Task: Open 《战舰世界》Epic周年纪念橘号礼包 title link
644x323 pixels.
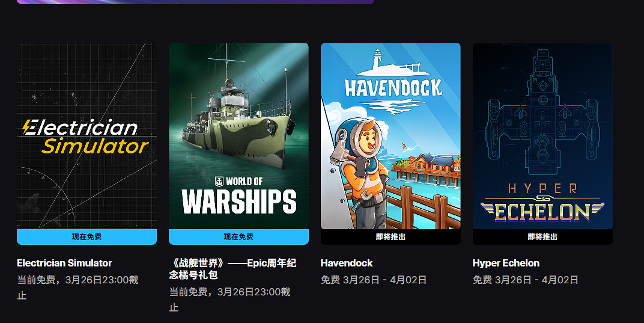Action: click(232, 269)
